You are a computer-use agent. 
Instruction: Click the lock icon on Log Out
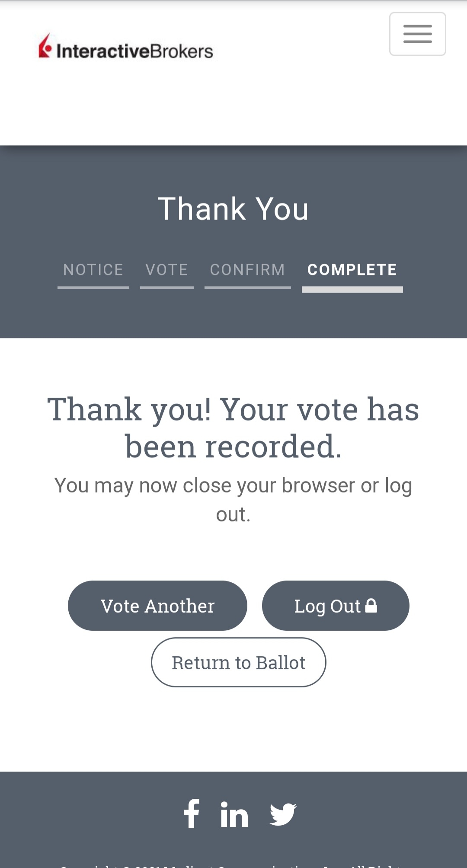371,605
